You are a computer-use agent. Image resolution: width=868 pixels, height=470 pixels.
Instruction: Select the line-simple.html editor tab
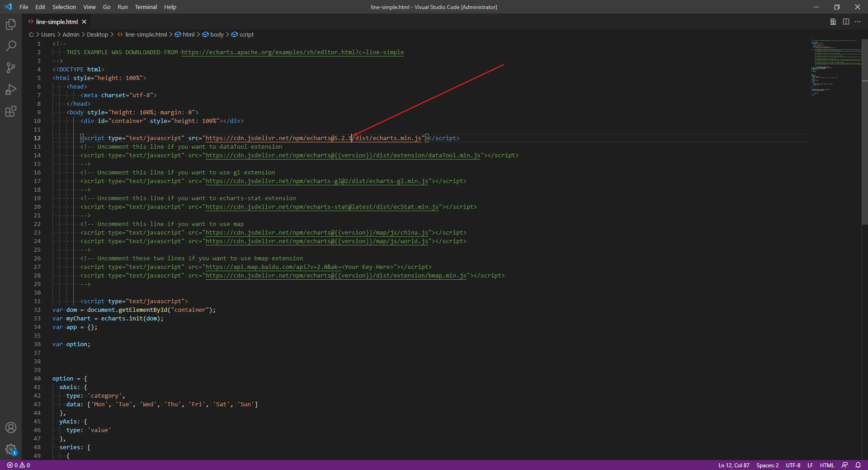57,22
